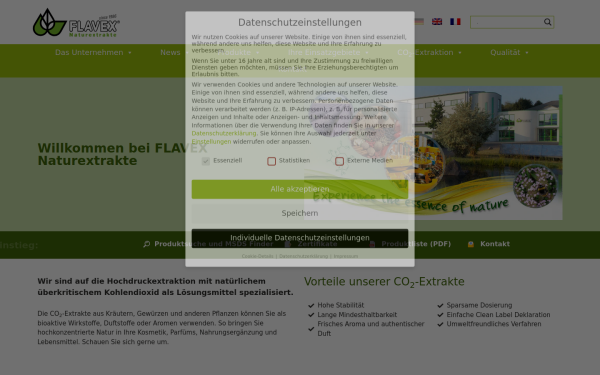This screenshot has height=375, width=600.
Task: Open the Cookie-Details footer link
Action: click(x=258, y=256)
